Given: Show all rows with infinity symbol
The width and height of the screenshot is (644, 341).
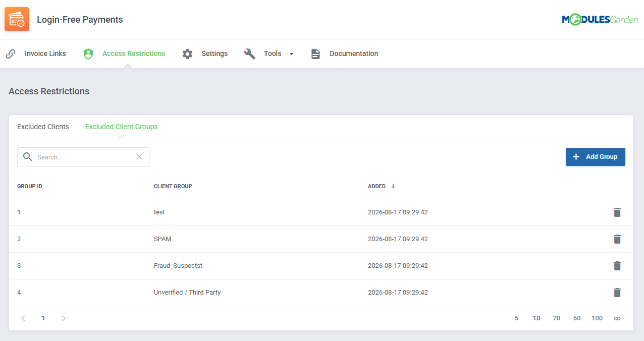Looking at the screenshot, I should tap(617, 318).
